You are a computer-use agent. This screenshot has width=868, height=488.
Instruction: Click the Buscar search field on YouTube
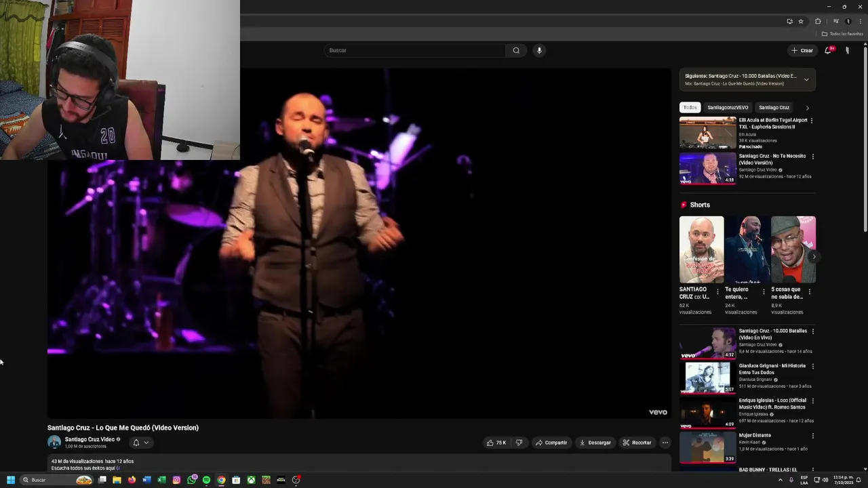(x=415, y=50)
